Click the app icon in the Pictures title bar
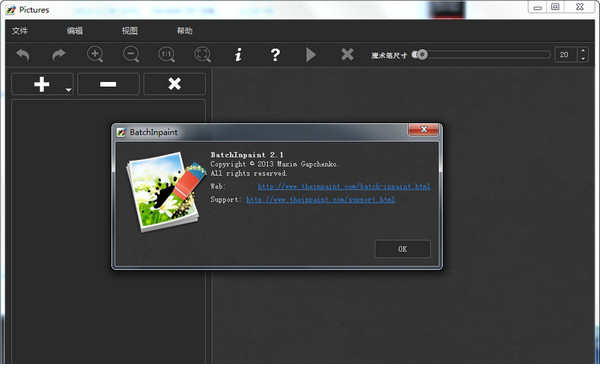Screen dimensions: 600x378 [x=11, y=10]
